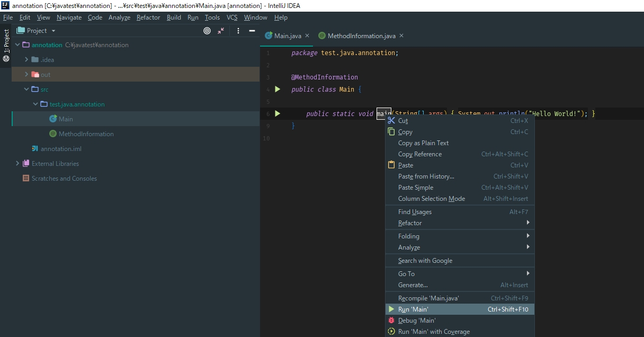This screenshot has width=644, height=337.
Task: Open the Run menu in menu bar
Action: pyautogui.click(x=193, y=17)
